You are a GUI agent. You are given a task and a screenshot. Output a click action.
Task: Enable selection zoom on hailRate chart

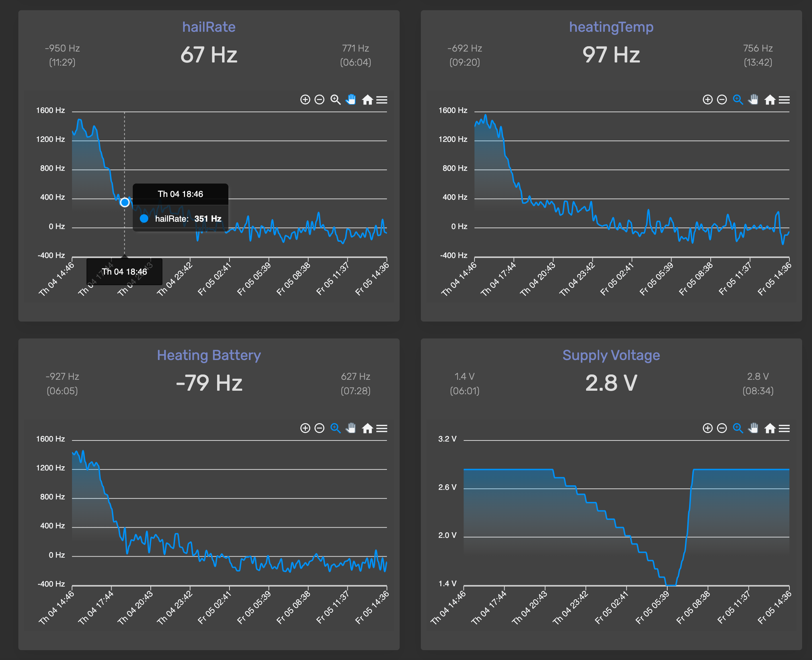click(335, 100)
